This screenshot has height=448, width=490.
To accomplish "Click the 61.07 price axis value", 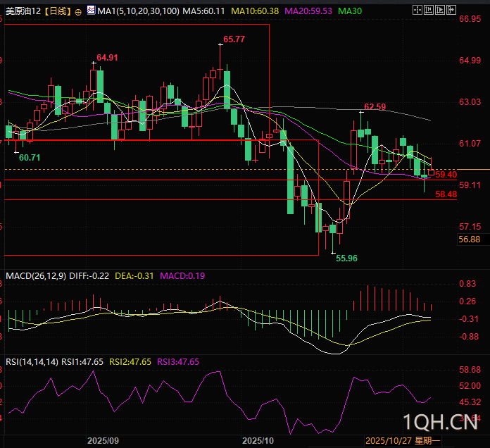I will (470, 144).
